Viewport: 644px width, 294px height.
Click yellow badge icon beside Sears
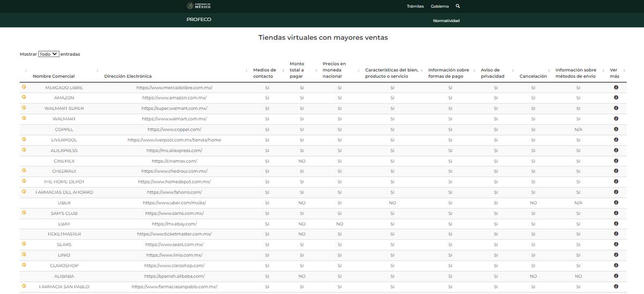coord(24,244)
